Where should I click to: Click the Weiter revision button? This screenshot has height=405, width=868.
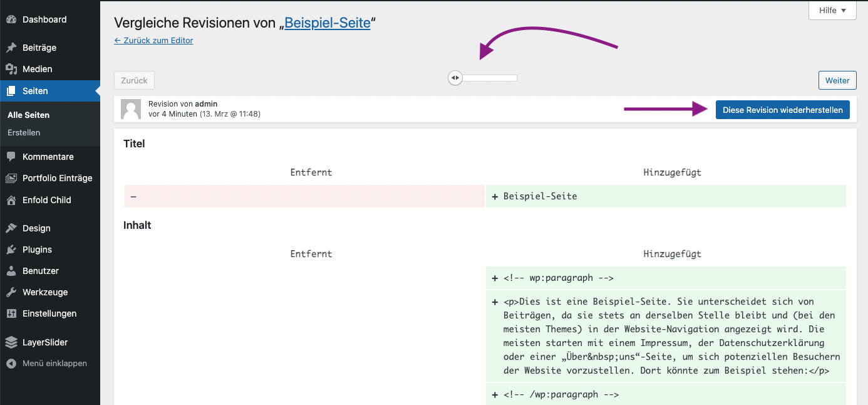(837, 80)
